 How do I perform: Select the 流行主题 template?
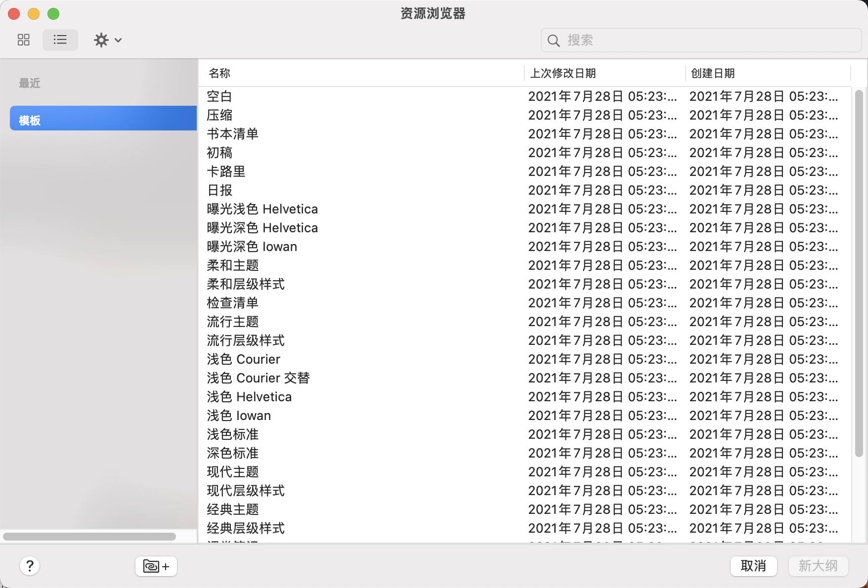point(525,322)
